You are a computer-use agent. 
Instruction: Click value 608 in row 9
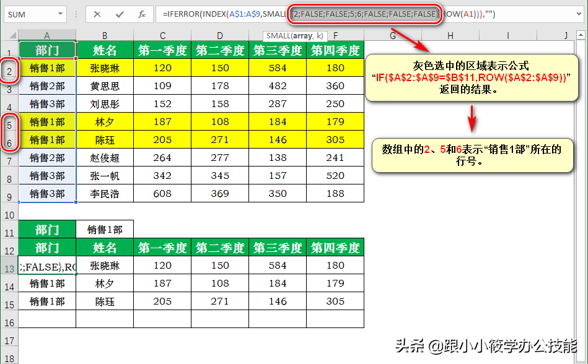(162, 194)
